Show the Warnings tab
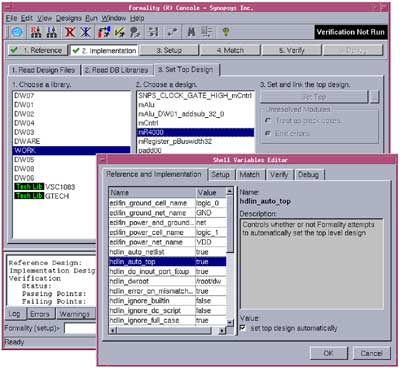This screenshot has width=400, height=378. [75, 314]
